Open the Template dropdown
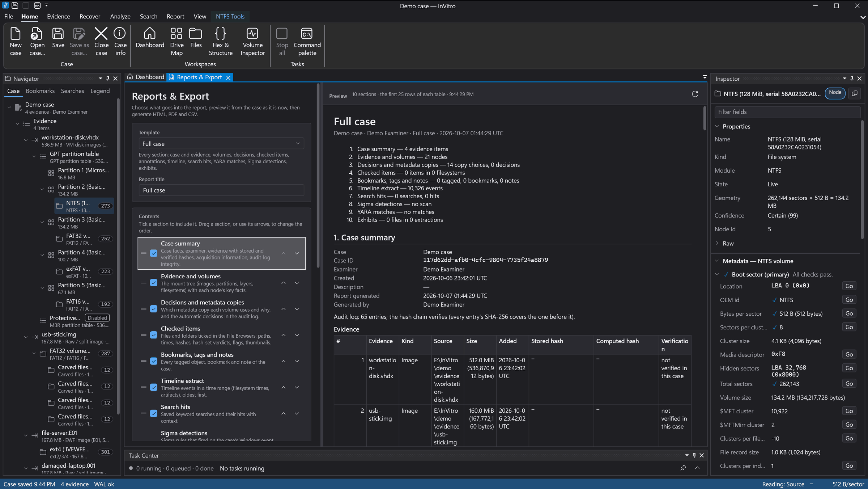This screenshot has height=489, width=868. tap(221, 144)
